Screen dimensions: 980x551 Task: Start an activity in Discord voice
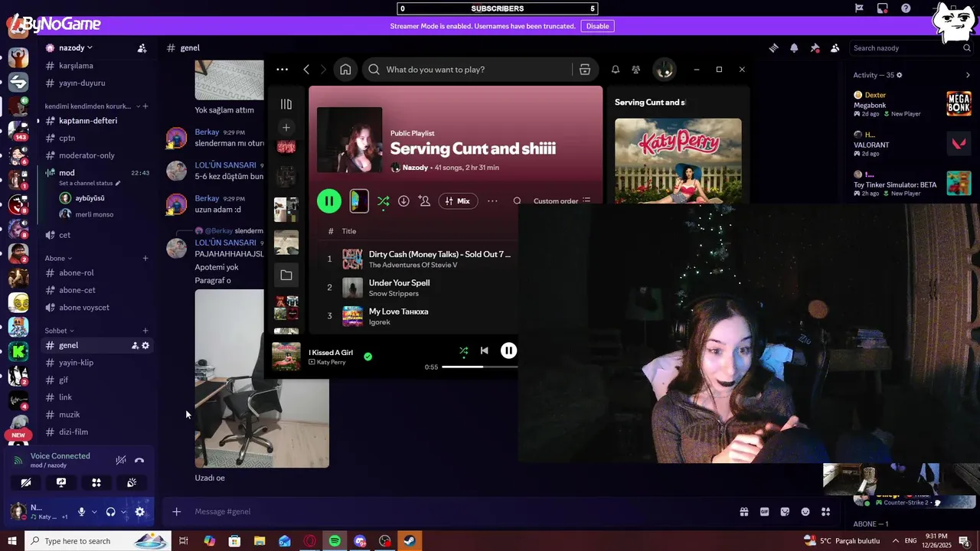pyautogui.click(x=96, y=483)
